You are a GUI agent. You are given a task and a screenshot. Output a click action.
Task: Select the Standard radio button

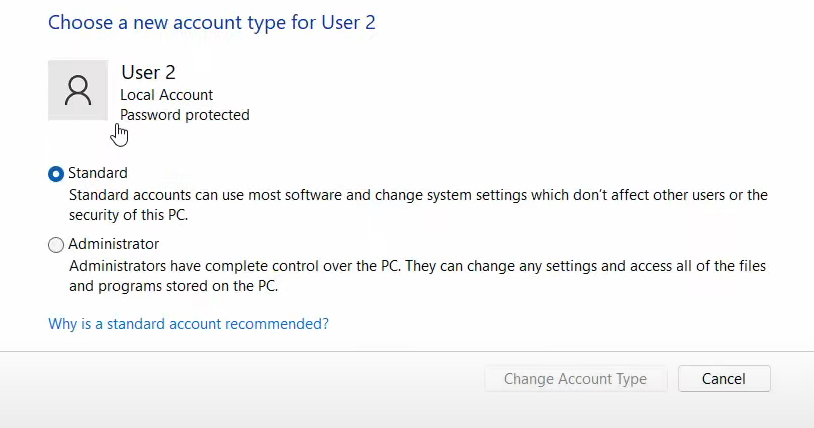pos(56,174)
